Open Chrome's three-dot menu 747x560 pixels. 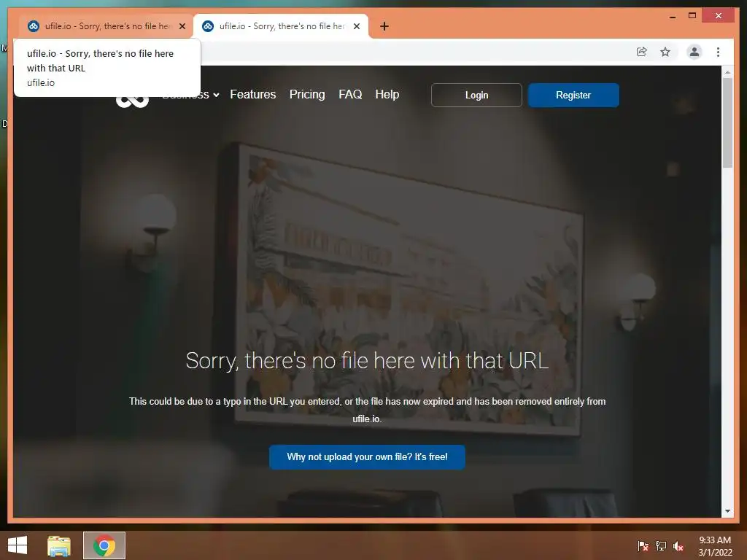click(x=718, y=52)
